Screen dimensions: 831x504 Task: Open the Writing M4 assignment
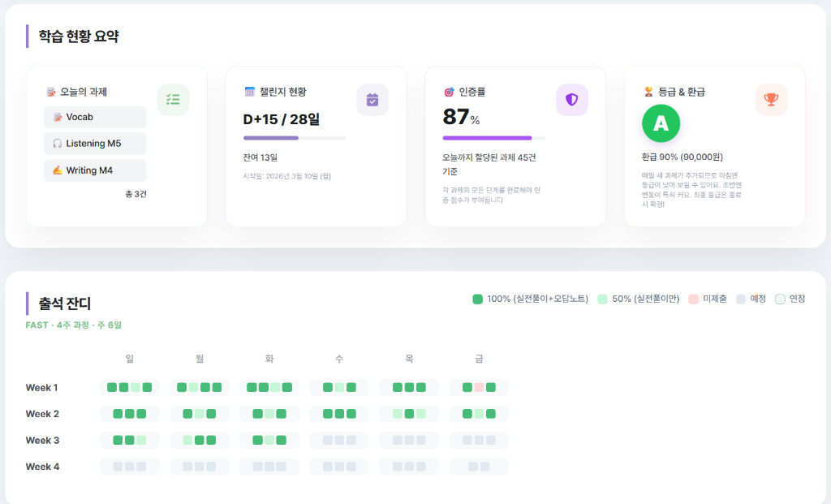(95, 170)
